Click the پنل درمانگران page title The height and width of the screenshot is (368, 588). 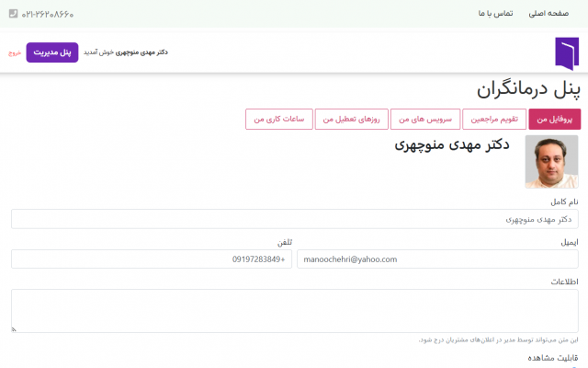(528, 90)
